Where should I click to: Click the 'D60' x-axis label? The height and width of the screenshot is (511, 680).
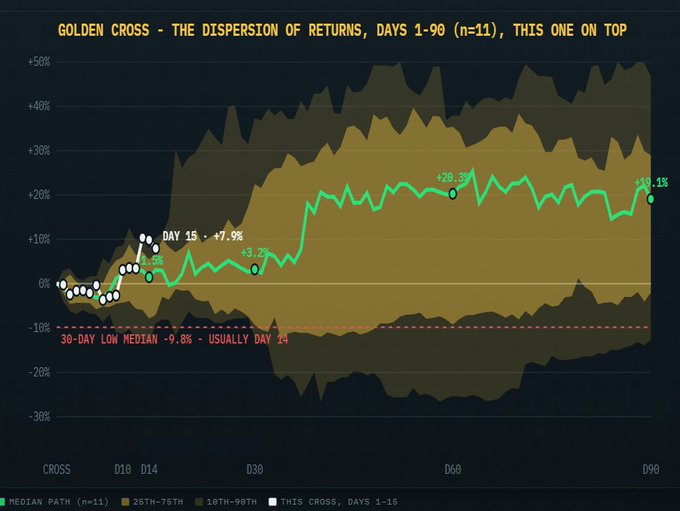pyautogui.click(x=453, y=469)
